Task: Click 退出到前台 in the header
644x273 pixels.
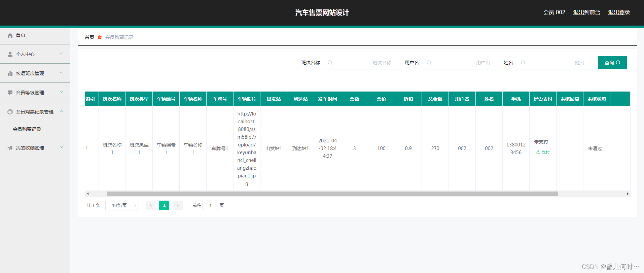Action: coord(587,12)
